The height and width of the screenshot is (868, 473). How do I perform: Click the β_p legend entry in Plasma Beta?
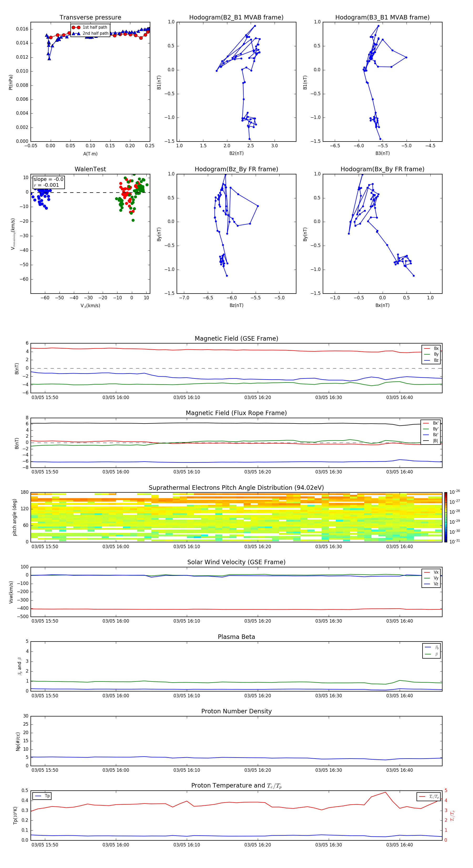point(431,647)
